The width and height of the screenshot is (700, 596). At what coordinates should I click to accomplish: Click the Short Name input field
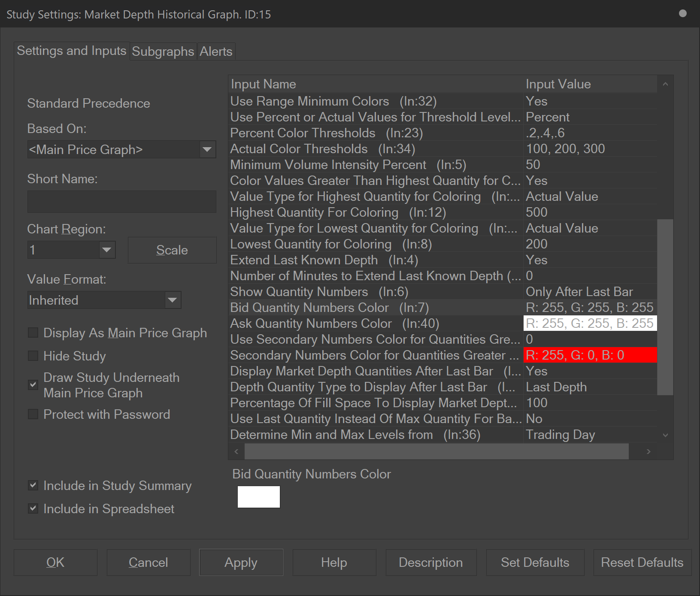pos(121,202)
